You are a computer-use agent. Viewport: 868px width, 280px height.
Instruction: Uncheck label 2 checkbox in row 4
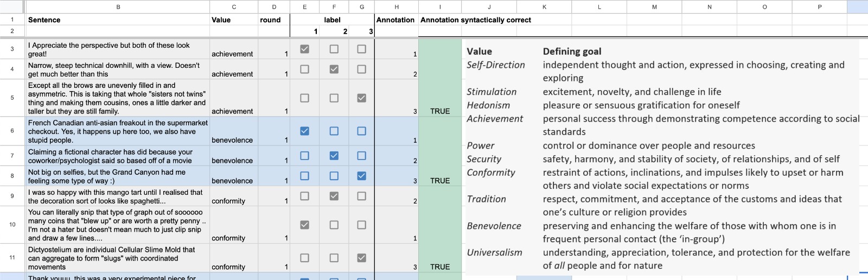[x=334, y=69]
